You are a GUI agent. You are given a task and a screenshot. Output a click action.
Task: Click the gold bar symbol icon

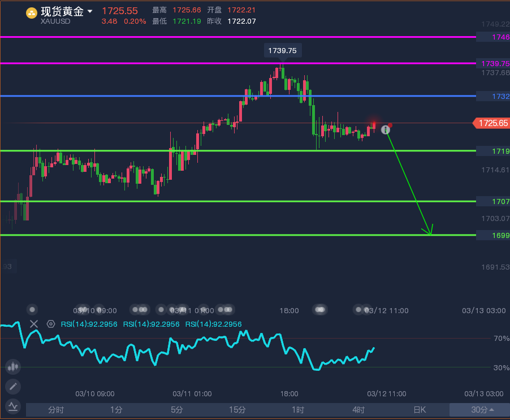pyautogui.click(x=32, y=12)
